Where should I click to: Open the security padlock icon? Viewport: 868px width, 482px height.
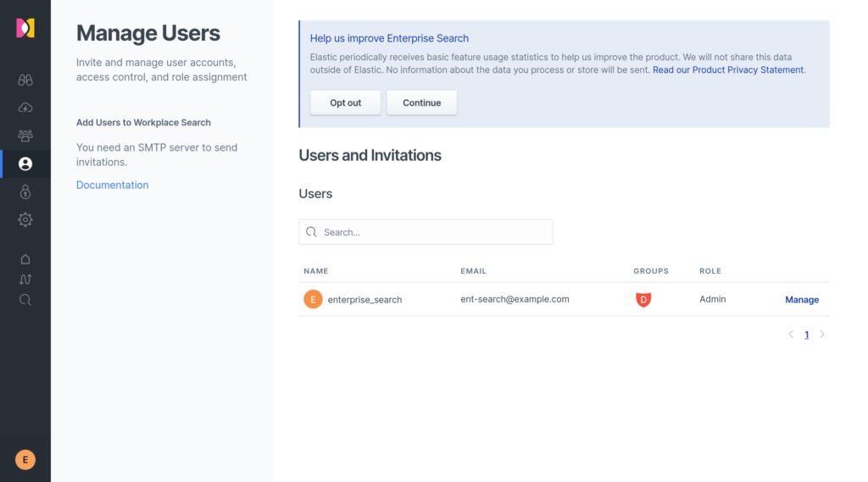point(25,192)
